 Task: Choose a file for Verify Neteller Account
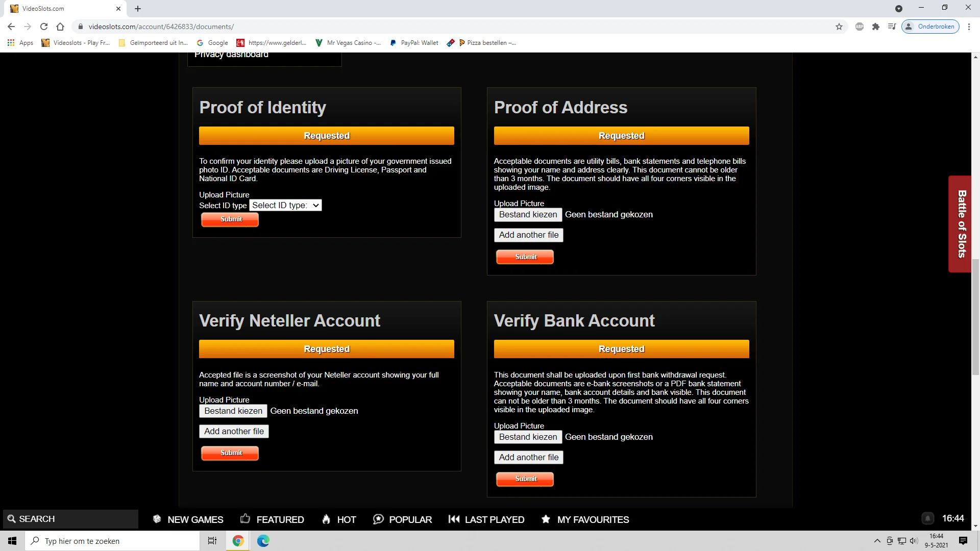pyautogui.click(x=233, y=411)
